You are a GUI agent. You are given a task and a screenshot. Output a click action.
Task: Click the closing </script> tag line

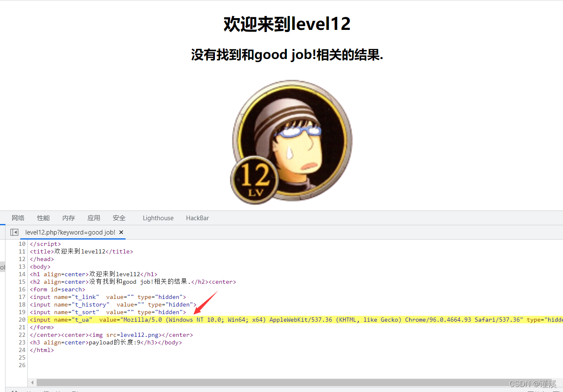coord(45,244)
